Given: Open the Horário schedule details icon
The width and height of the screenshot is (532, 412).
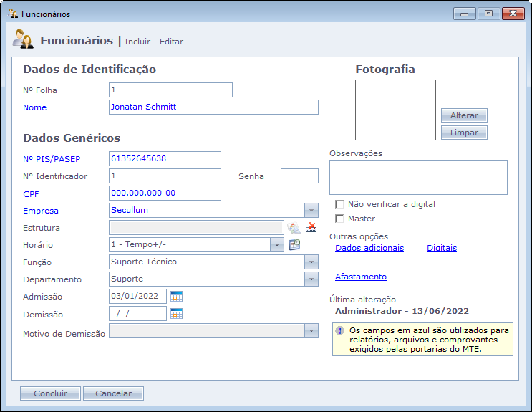Looking at the screenshot, I should click(x=294, y=244).
